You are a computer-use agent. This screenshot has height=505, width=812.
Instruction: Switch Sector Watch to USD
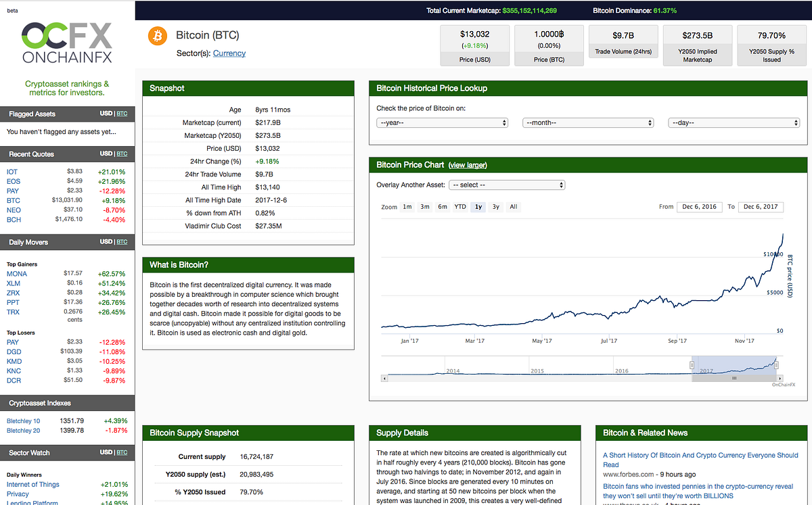click(106, 452)
